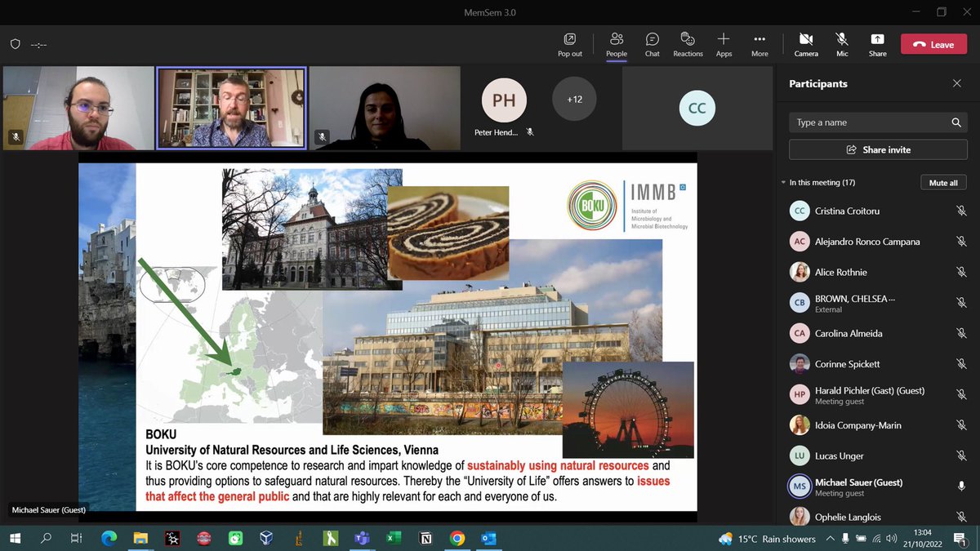
Task: Select Idoia Company-Marin participant
Action: pyautogui.click(x=878, y=425)
